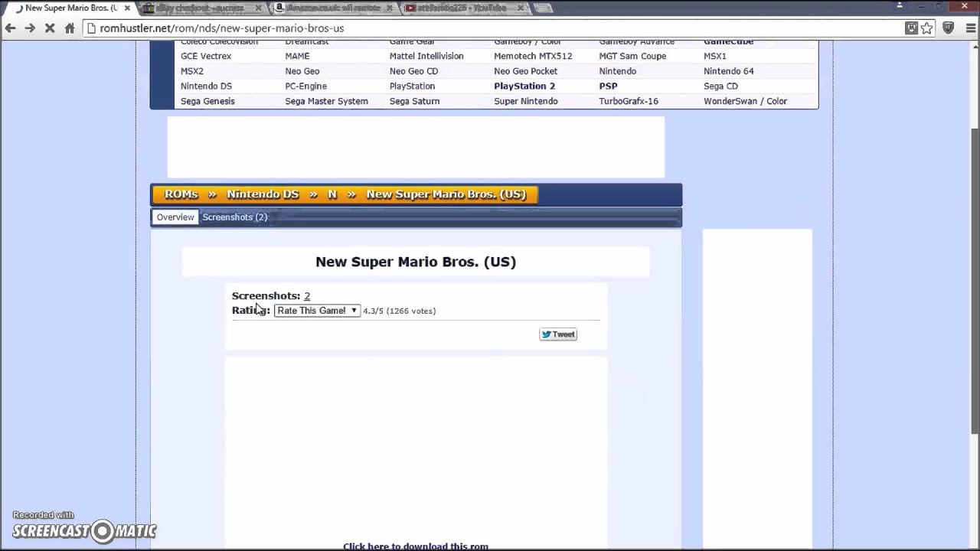Click the New Super Mario Bros. (US) heading

[416, 262]
